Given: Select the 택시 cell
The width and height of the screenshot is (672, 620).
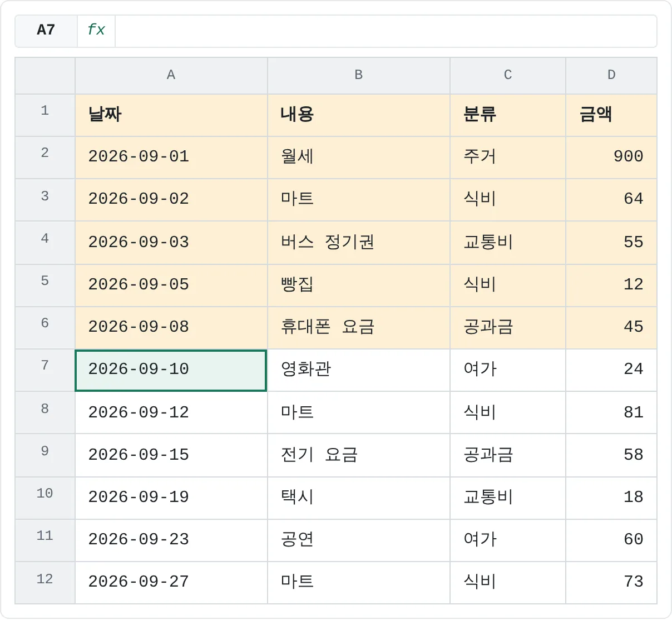Looking at the screenshot, I should point(359,498).
